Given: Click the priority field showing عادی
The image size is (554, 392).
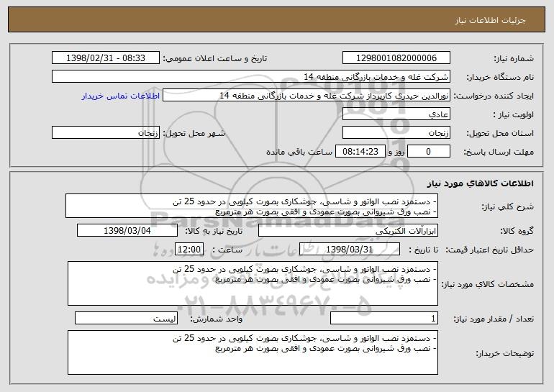Looking at the screenshot, I should pyautogui.click(x=396, y=114).
